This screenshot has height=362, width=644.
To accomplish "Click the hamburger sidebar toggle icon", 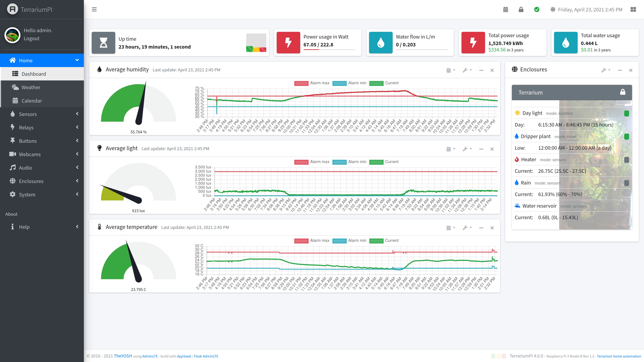I will [94, 10].
